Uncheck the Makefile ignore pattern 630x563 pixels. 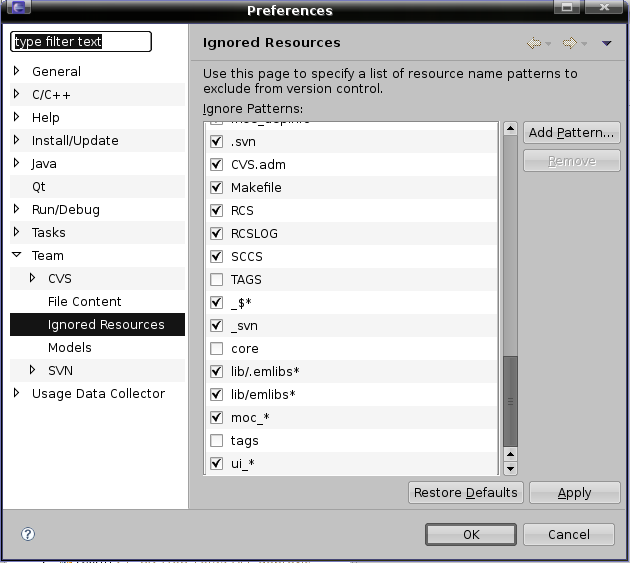click(x=216, y=187)
